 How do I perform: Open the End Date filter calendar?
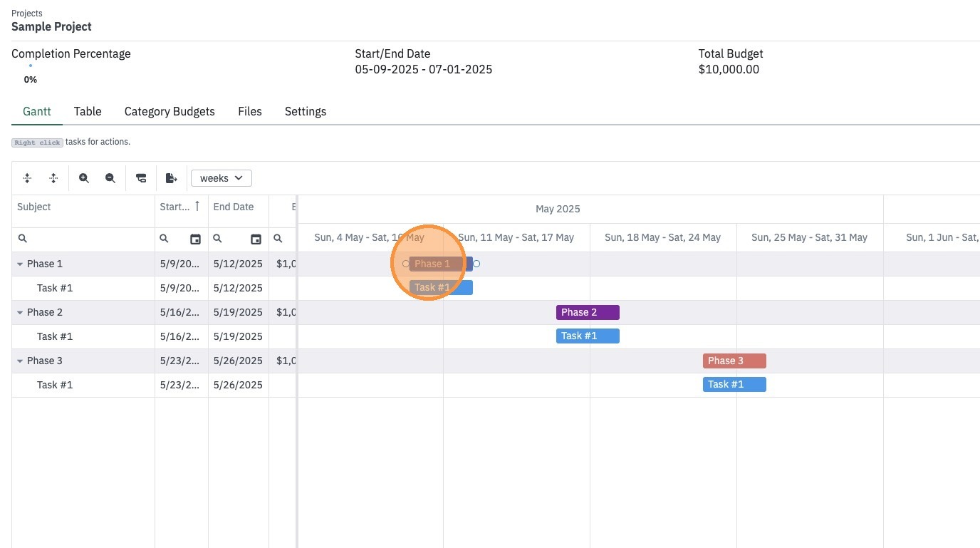tap(256, 239)
